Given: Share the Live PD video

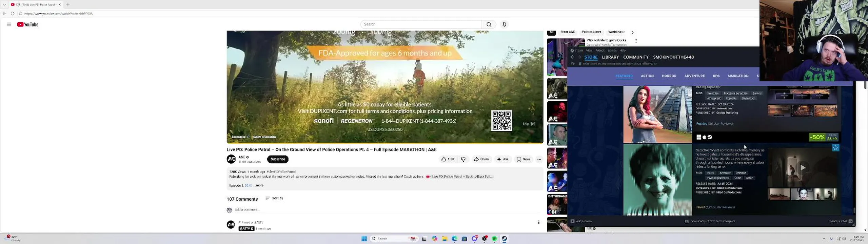Looking at the screenshot, I should coord(481,159).
